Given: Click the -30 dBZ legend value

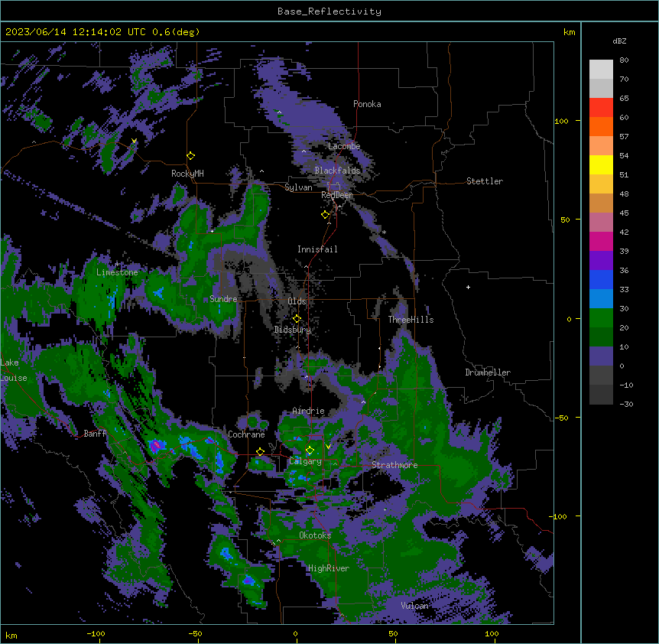Looking at the screenshot, I should (x=626, y=405).
